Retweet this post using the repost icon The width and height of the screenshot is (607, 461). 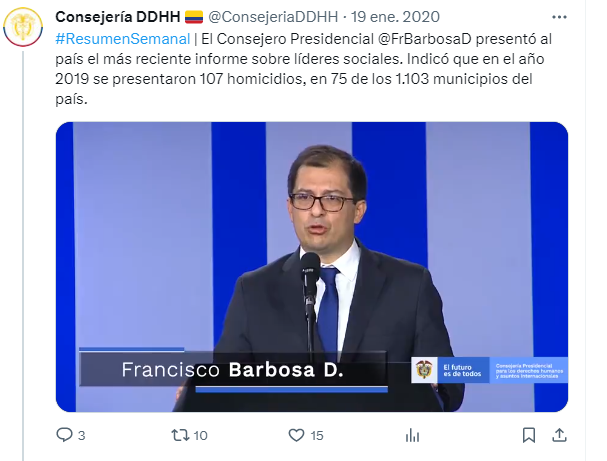click(180, 435)
